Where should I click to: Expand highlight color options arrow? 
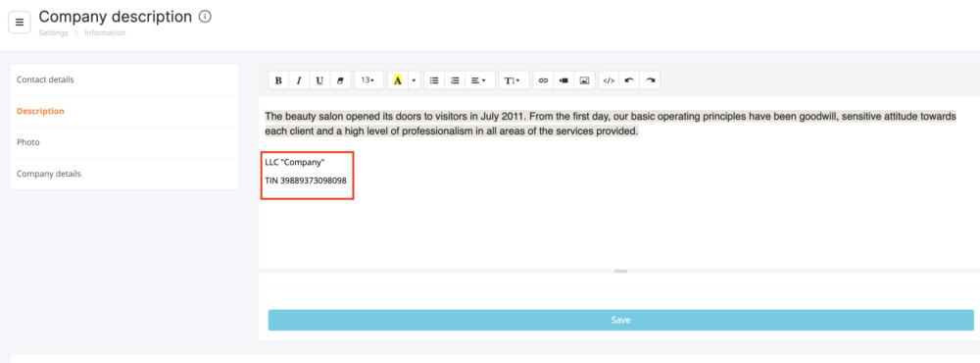(x=414, y=80)
